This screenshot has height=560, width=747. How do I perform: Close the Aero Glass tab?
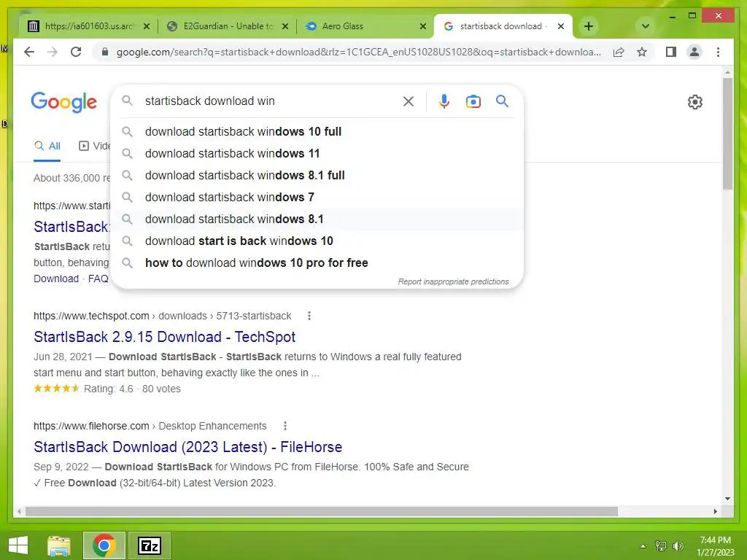coord(422,26)
